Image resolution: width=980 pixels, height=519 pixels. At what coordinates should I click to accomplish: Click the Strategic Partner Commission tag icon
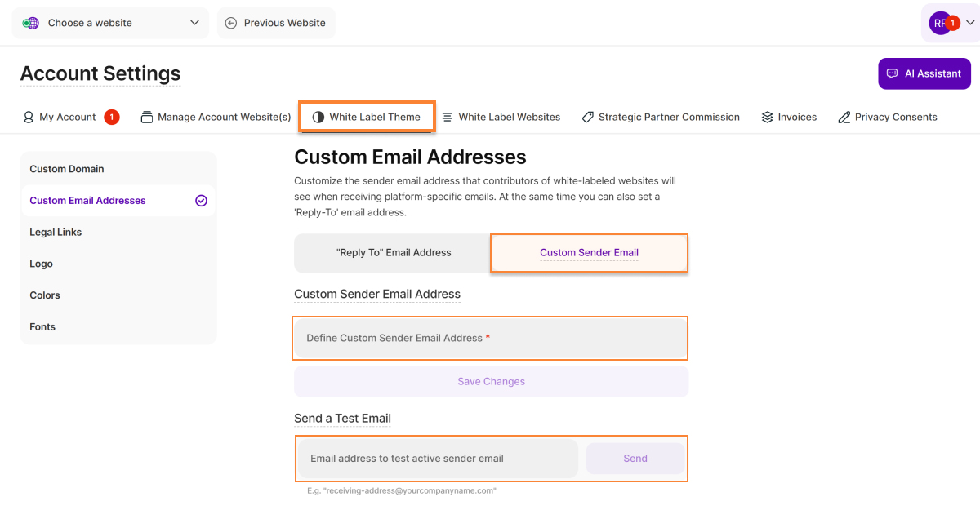pos(587,118)
